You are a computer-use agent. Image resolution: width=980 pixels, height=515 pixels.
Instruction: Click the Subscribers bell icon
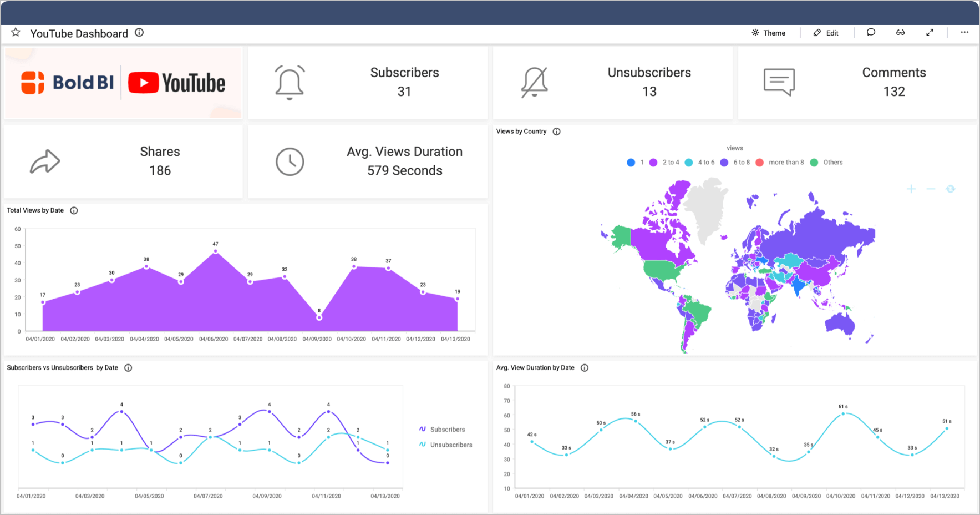pyautogui.click(x=290, y=82)
